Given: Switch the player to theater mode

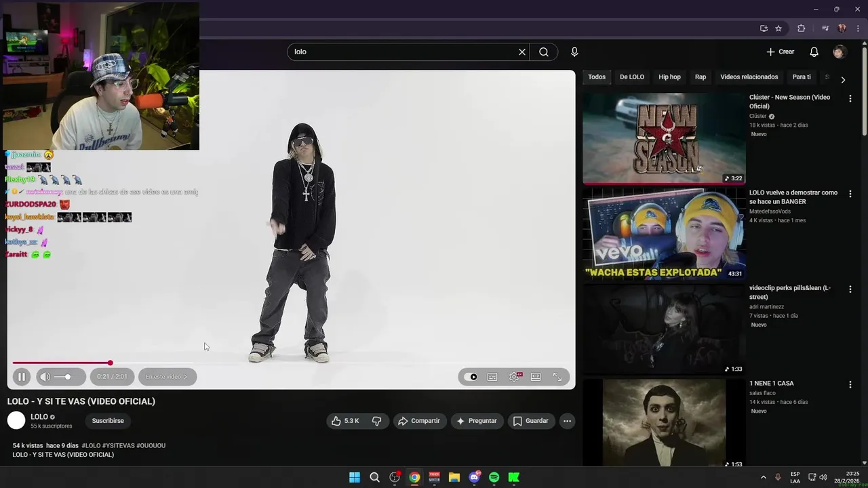Looking at the screenshot, I should (536, 377).
